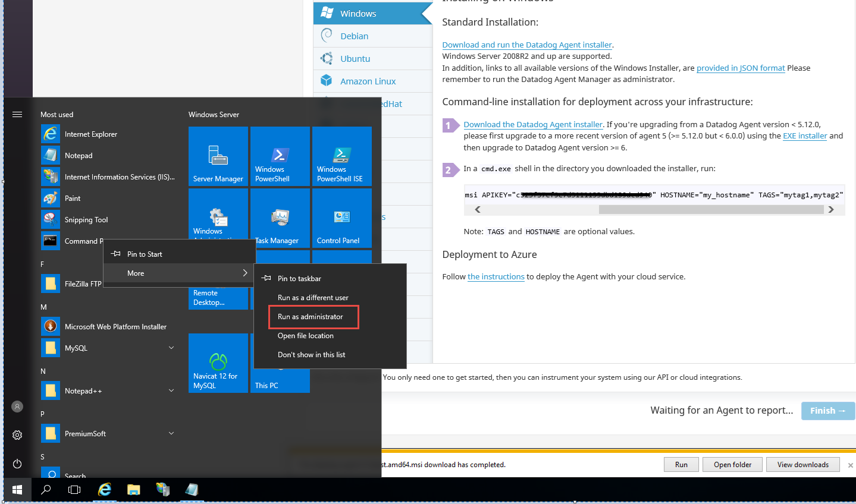Select Don't show in this list
Screen dimensions: 856x504
pyautogui.click(x=330, y=355)
